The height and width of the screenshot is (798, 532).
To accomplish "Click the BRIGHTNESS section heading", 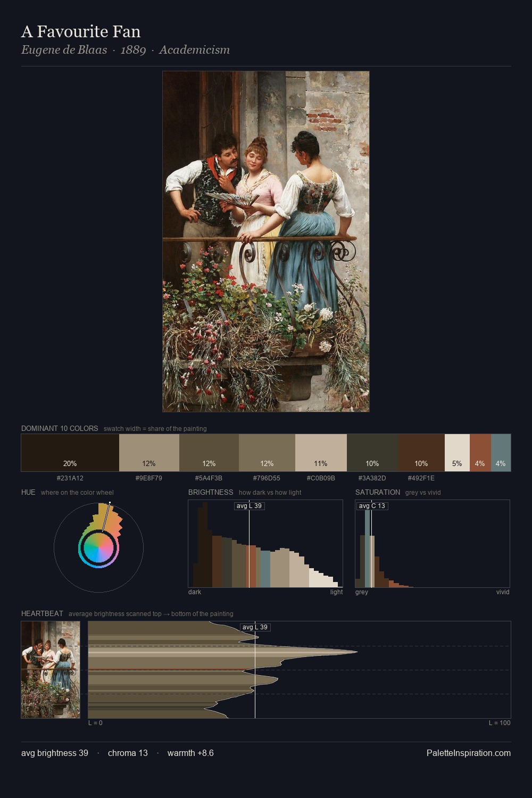I will pos(211,492).
